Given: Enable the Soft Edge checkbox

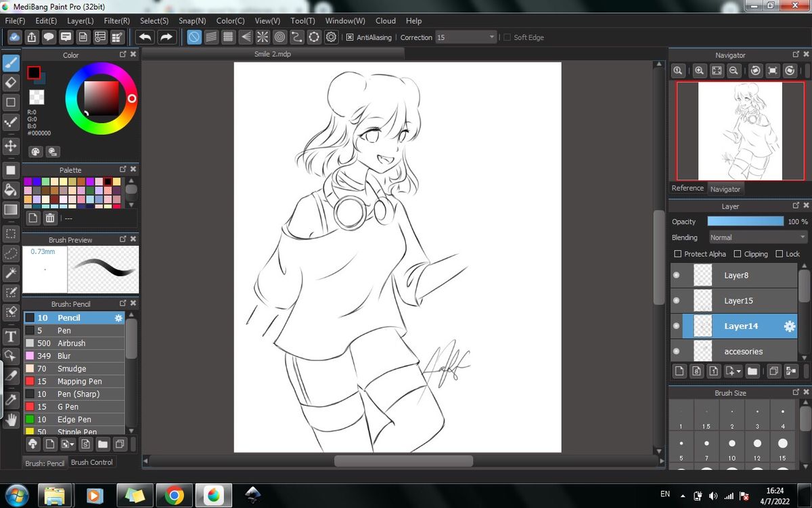Looking at the screenshot, I should 507,37.
